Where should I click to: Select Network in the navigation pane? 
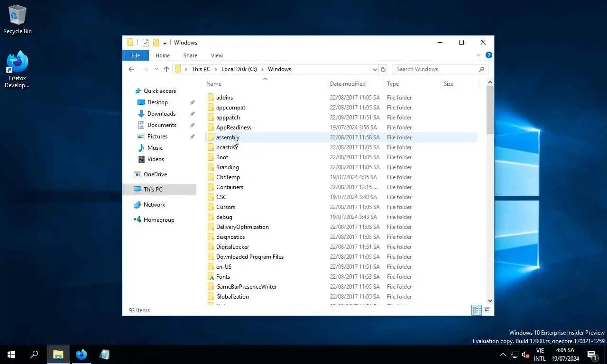[154, 205]
